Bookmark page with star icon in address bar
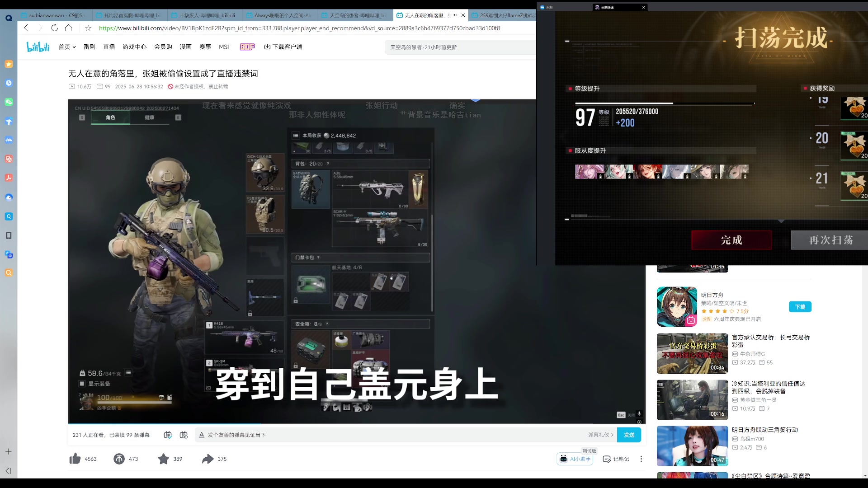Image resolution: width=868 pixels, height=488 pixels. (88, 28)
